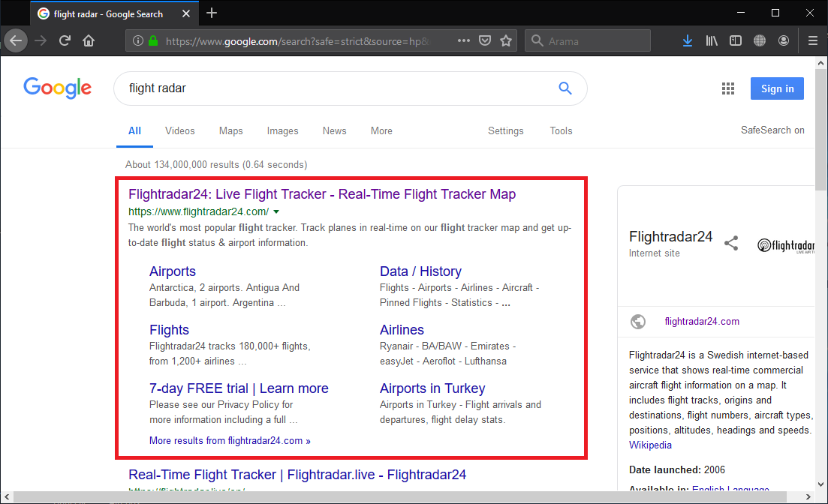828x504 pixels.
Task: Switch to the News search tab
Action: tap(334, 130)
